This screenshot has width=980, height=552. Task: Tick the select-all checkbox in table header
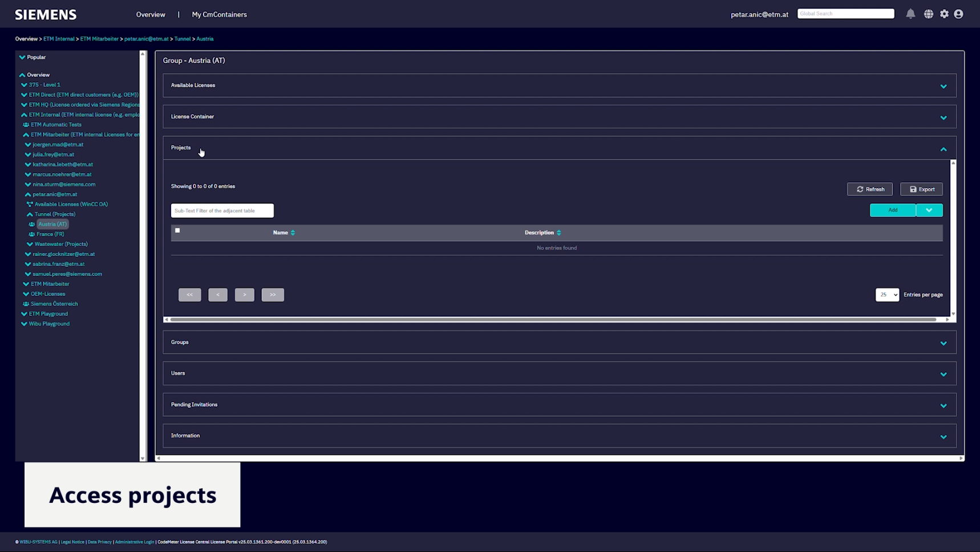(x=177, y=231)
